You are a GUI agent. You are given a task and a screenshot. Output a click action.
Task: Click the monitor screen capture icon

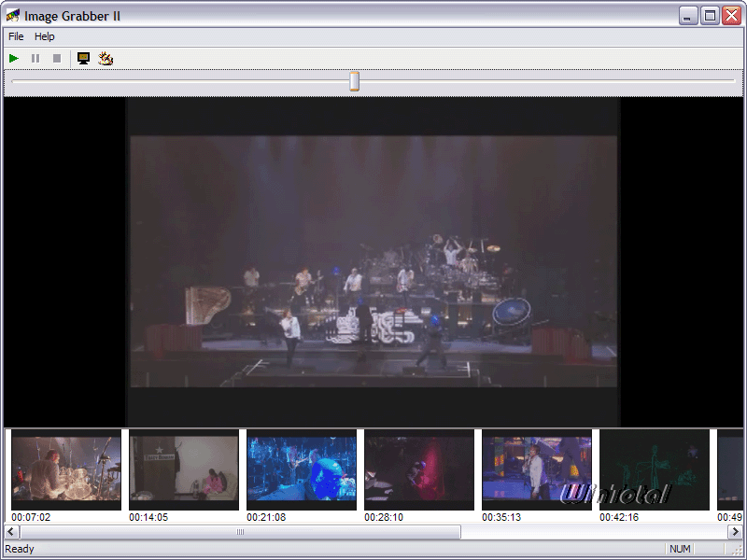coord(83,59)
